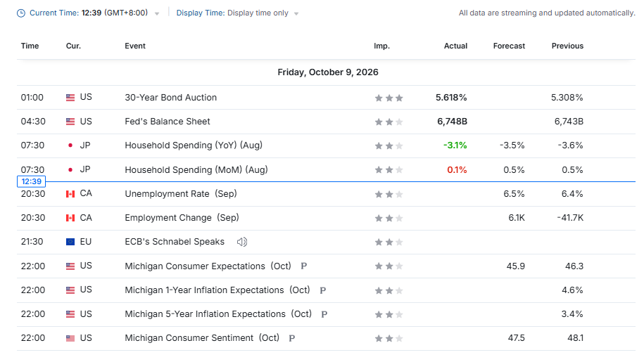Screen dimensions: 644x362
Task: Open Household Spending (MoM) (Aug) event
Action: pos(196,169)
